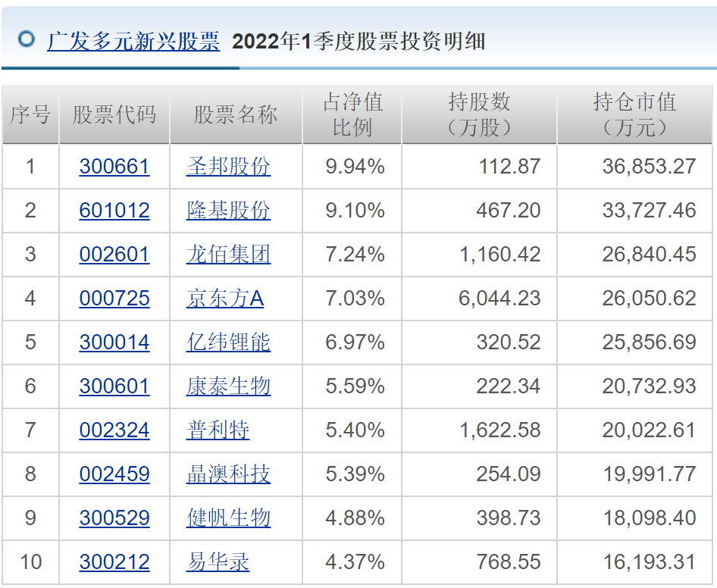Click the 股票代码 column header
This screenshot has width=717, height=588.
114,114
